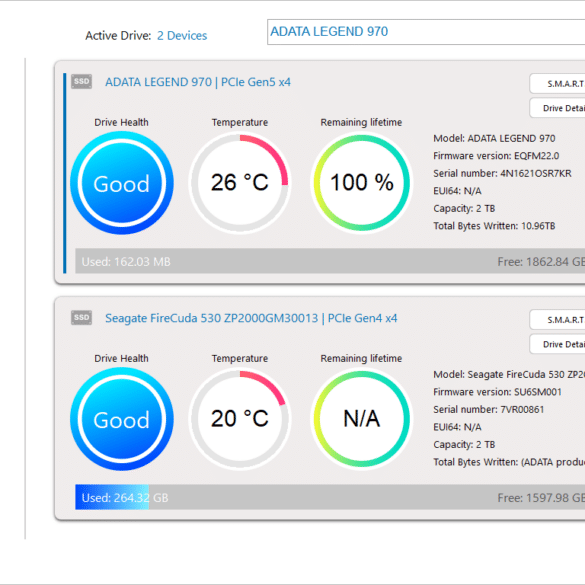The width and height of the screenshot is (585, 585).
Task: Click EUI64: N/A under ADATA drive
Action: pos(457,191)
